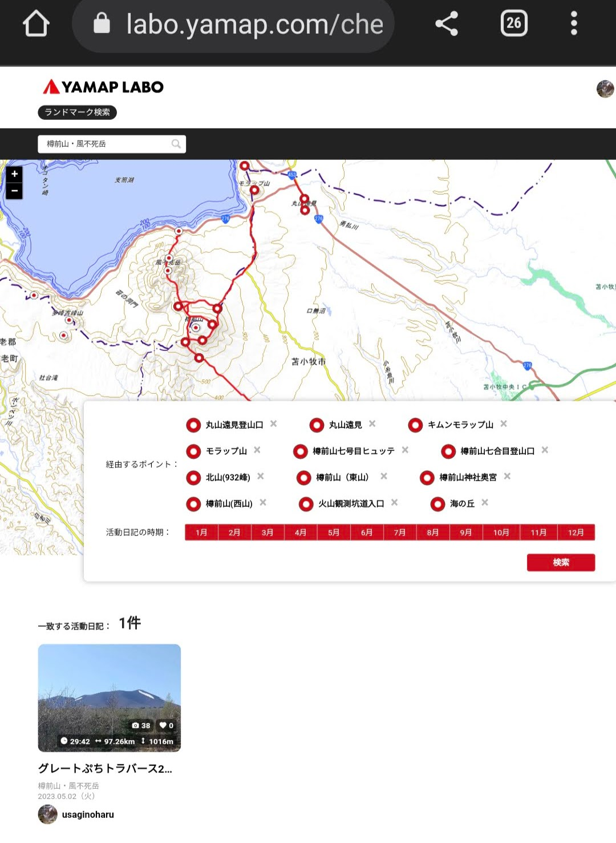
Task: Open the browser three-dot overflow menu
Action: (x=574, y=24)
